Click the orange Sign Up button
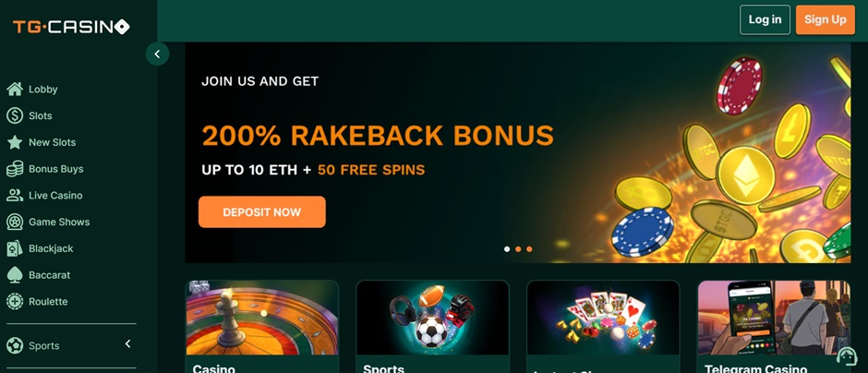 (x=826, y=19)
